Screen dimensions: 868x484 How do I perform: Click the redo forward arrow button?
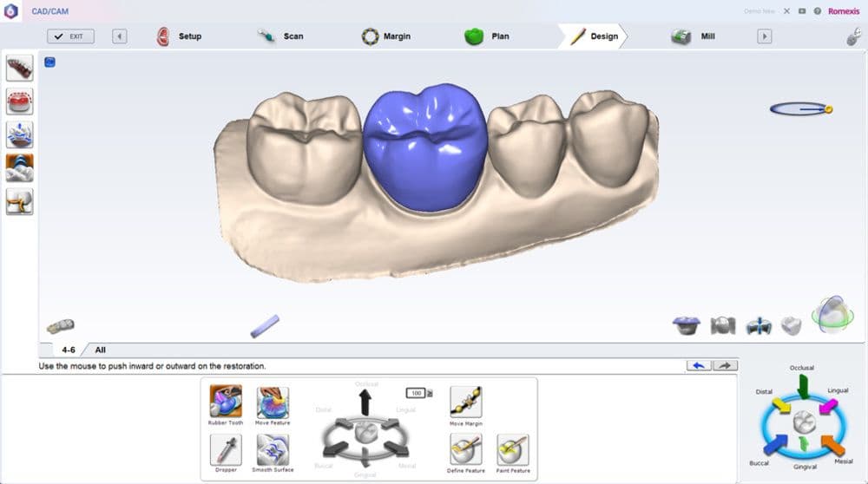coord(726,366)
